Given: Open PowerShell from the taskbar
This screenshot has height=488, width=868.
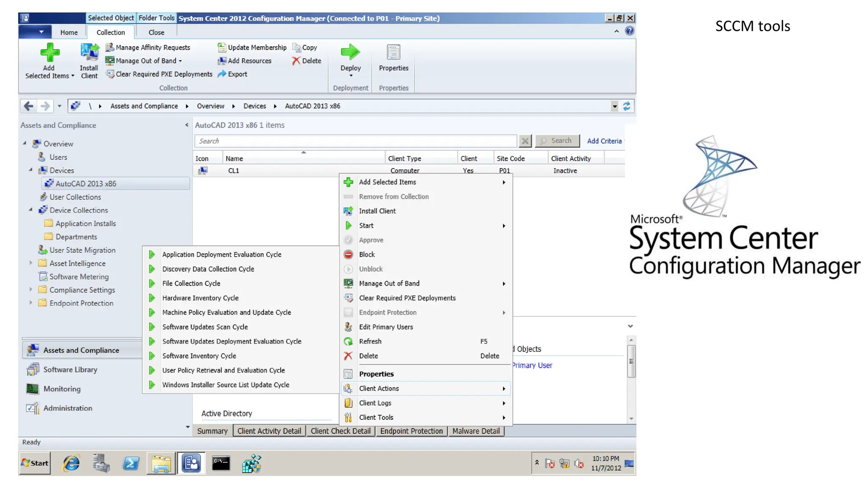Looking at the screenshot, I should pyautogui.click(x=131, y=463).
